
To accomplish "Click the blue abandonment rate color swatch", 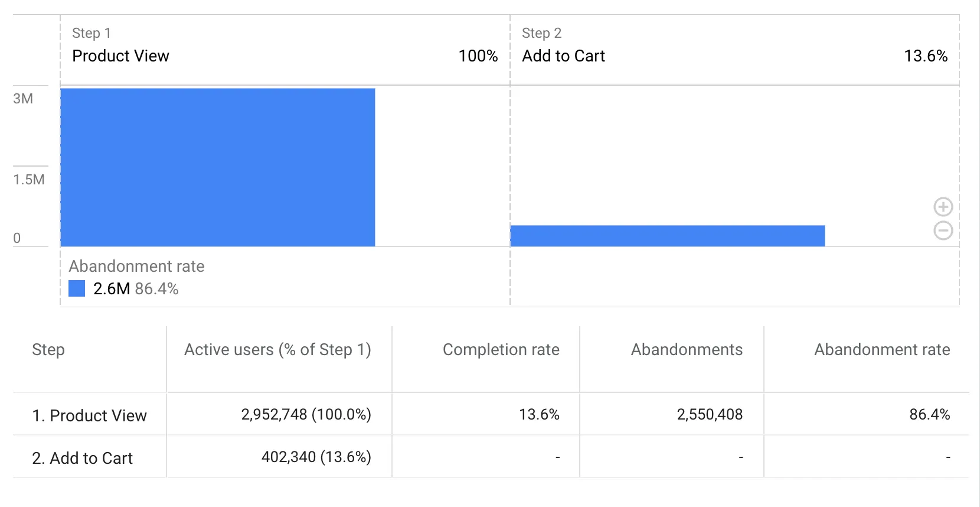I will pyautogui.click(x=77, y=288).
